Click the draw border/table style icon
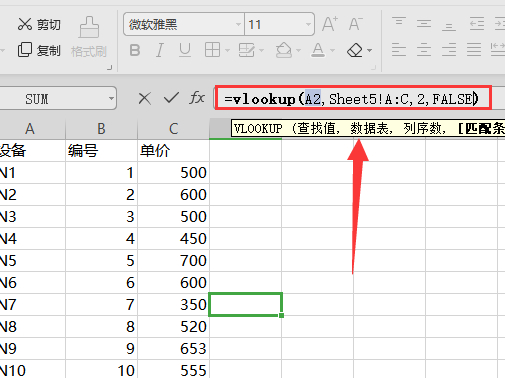The width and height of the screenshot is (505, 378). coord(247,50)
